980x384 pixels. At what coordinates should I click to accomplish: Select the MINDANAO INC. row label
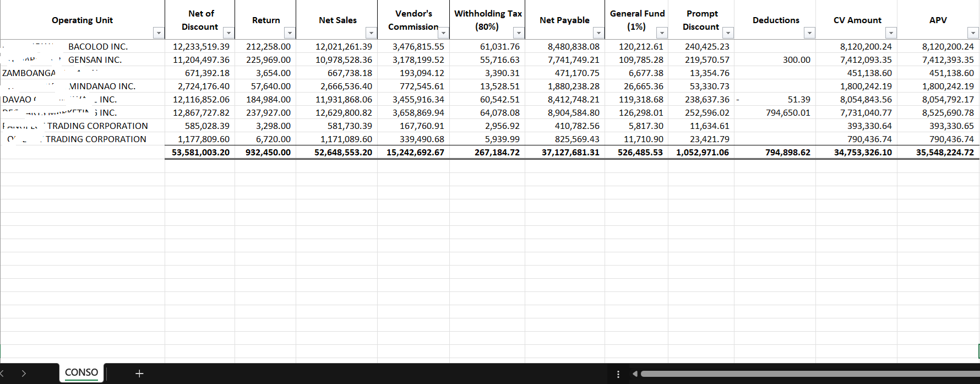[x=102, y=86]
